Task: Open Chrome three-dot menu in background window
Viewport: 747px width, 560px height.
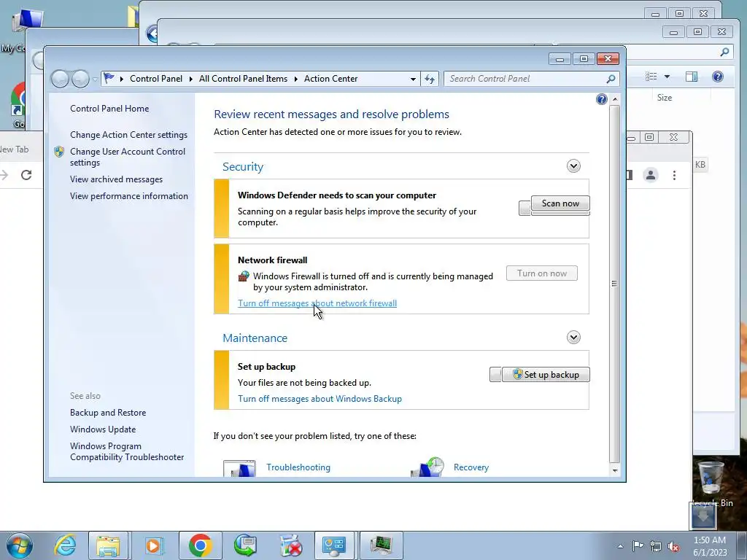Action: 674,175
